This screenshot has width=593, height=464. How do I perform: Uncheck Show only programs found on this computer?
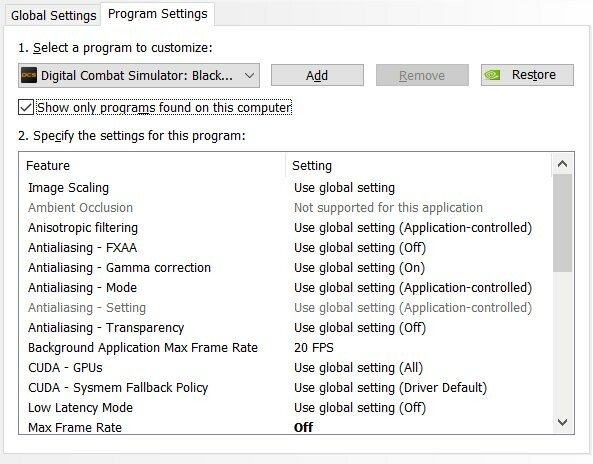26,107
